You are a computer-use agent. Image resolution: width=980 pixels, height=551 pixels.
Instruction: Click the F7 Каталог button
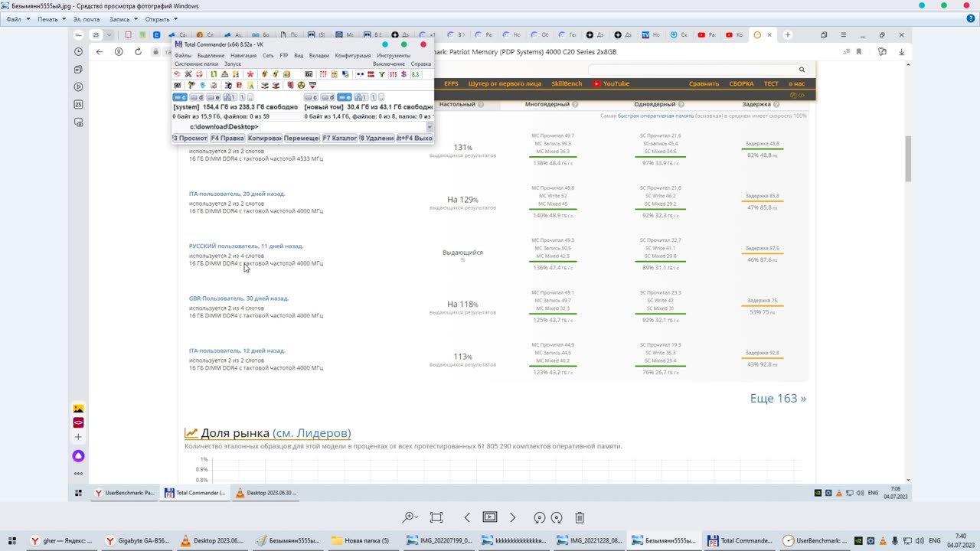[340, 139]
